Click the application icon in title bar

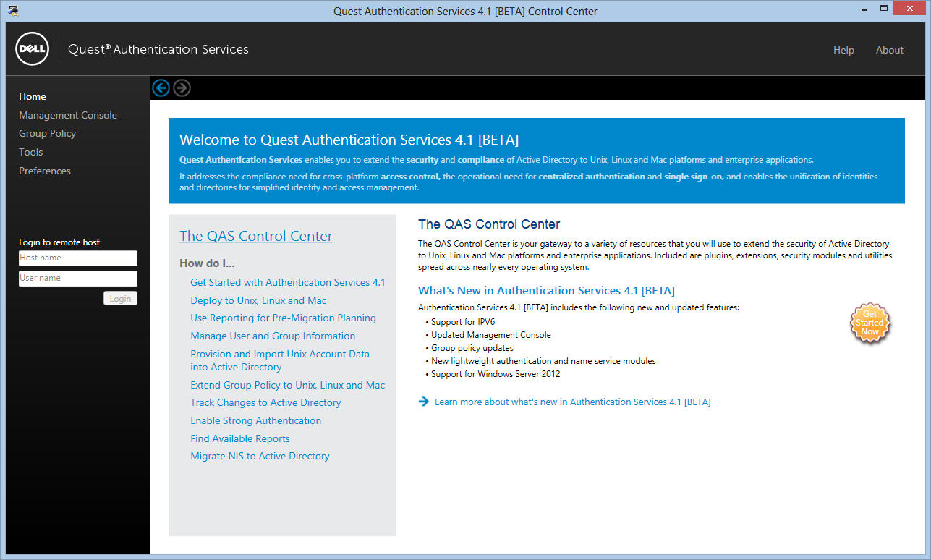click(13, 10)
